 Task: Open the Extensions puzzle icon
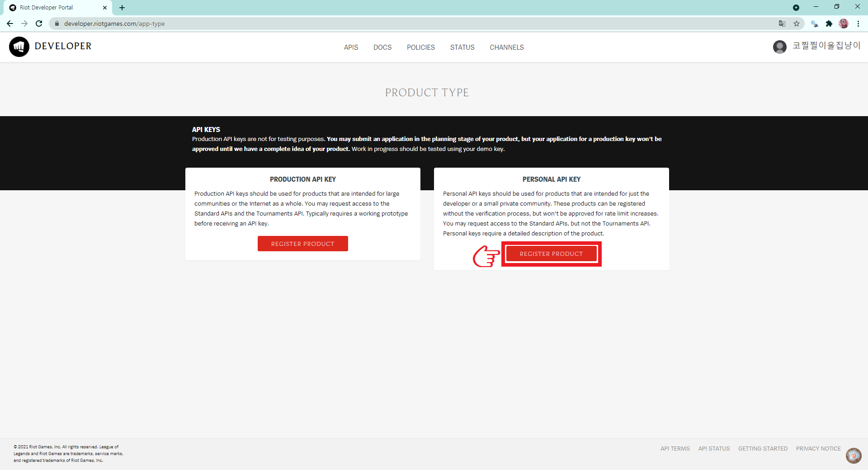tap(829, 23)
